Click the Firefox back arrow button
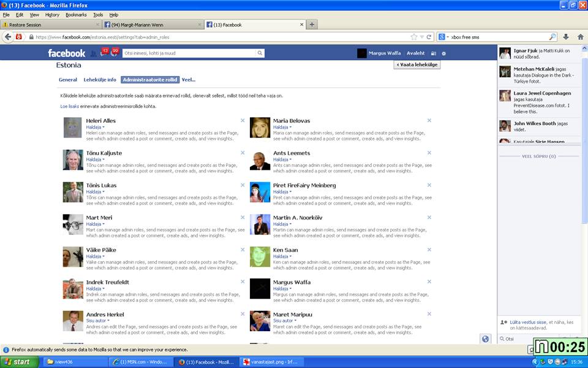 coord(8,37)
